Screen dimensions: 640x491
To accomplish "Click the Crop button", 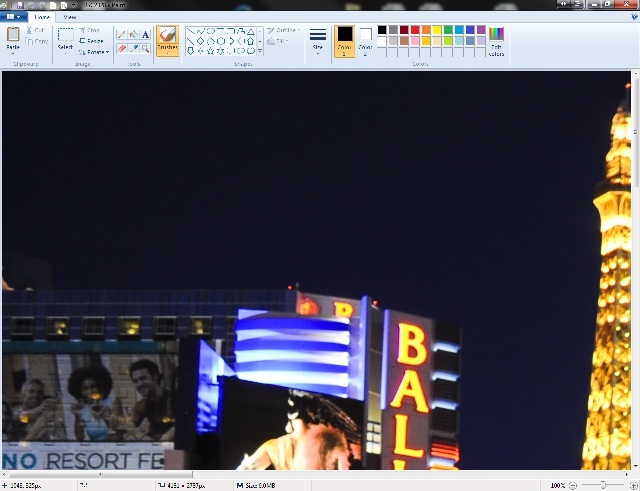I will (x=89, y=30).
